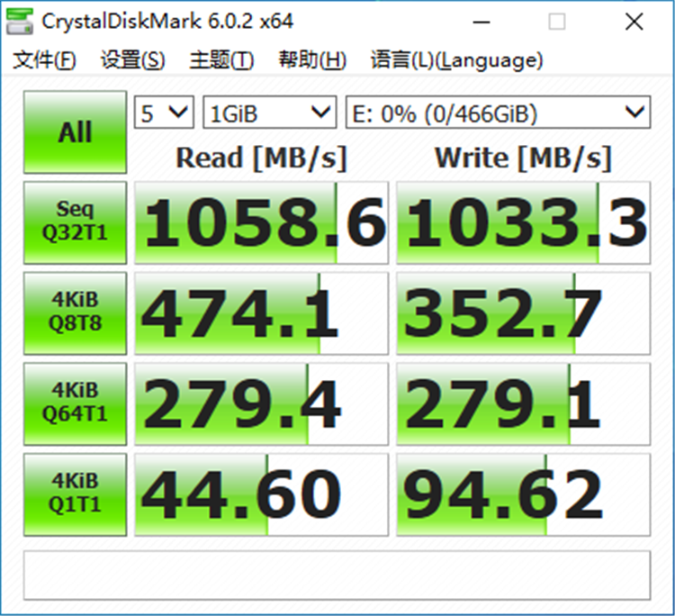The image size is (675, 616).
Task: Start the 4KiB Q1T1 benchmark
Action: (75, 494)
